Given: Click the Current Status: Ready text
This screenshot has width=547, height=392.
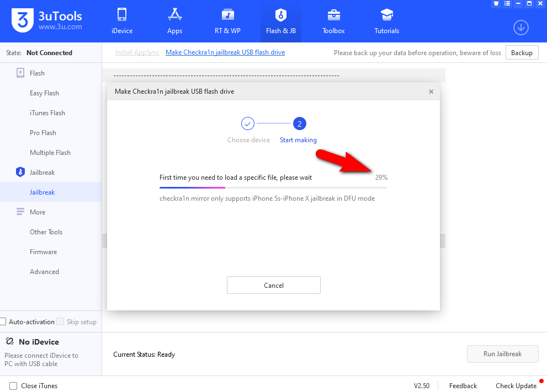Looking at the screenshot, I should [x=144, y=355].
